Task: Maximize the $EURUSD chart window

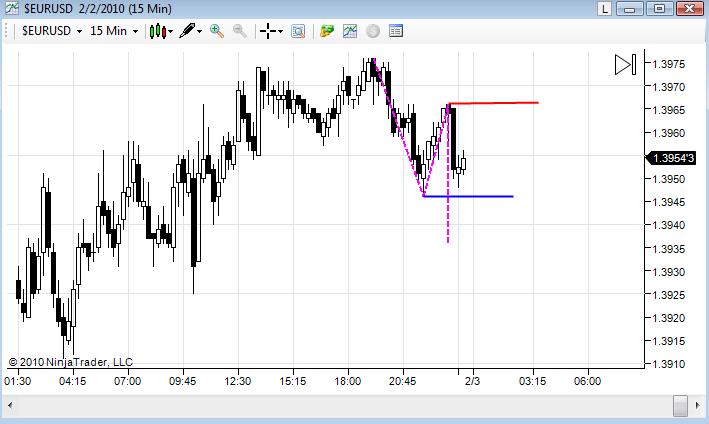Action: click(x=659, y=8)
